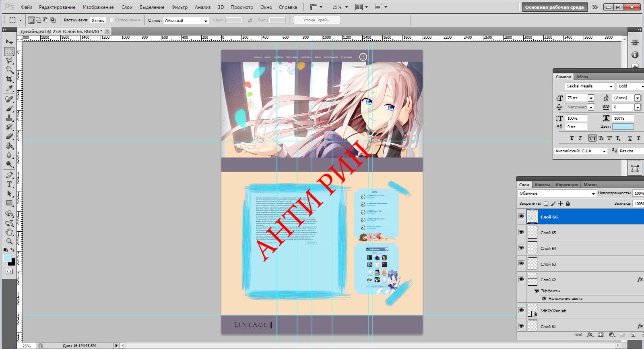Hide layer 5db7b32ec1ab
The height and width of the screenshot is (349, 644).
[x=521, y=311]
